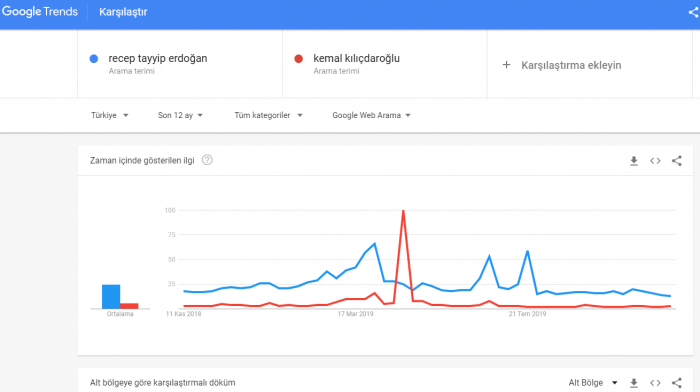Go to Google Trends home logo
700x392 pixels.
pos(40,12)
